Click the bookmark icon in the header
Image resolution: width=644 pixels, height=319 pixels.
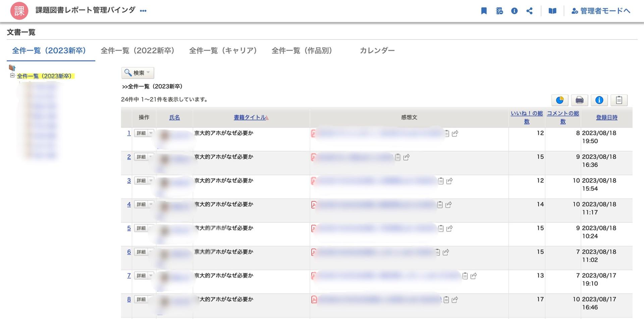(x=483, y=11)
